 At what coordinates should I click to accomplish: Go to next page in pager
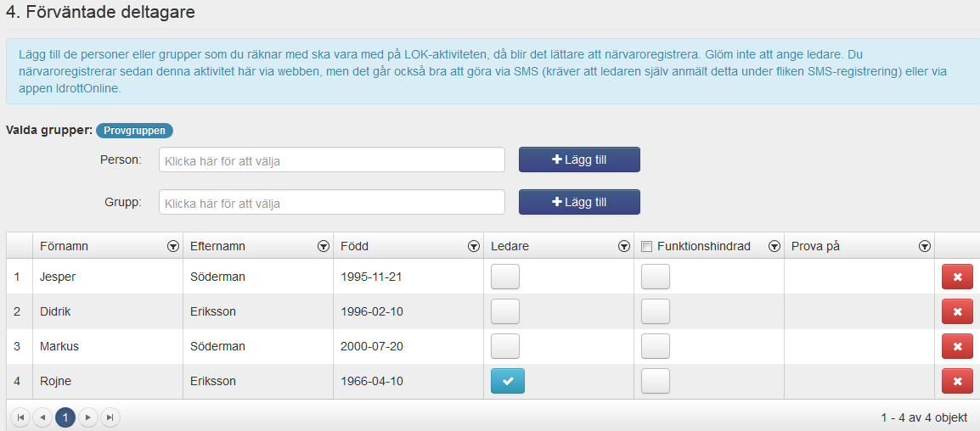pyautogui.click(x=88, y=417)
